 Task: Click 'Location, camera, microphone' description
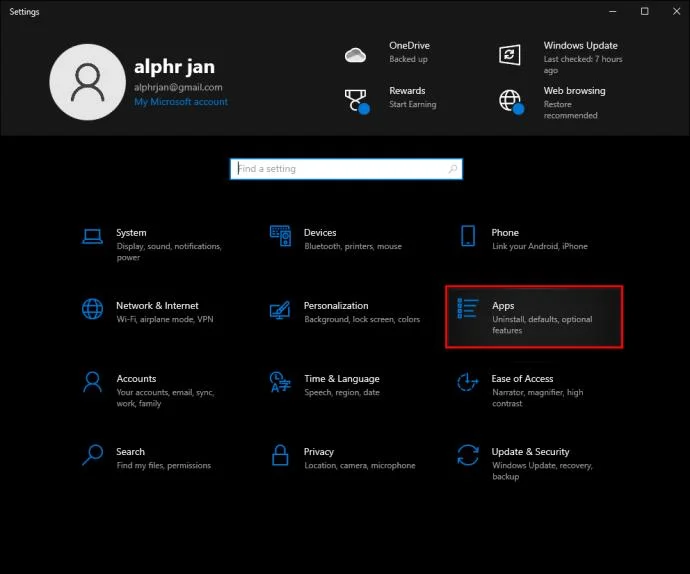click(x=360, y=465)
